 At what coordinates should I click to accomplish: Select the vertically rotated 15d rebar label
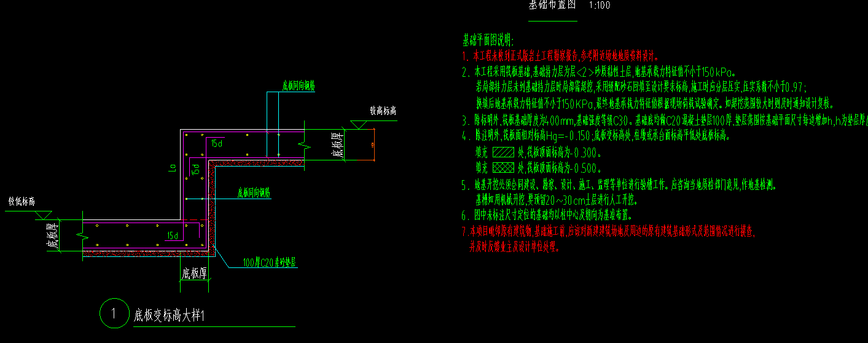click(x=196, y=170)
